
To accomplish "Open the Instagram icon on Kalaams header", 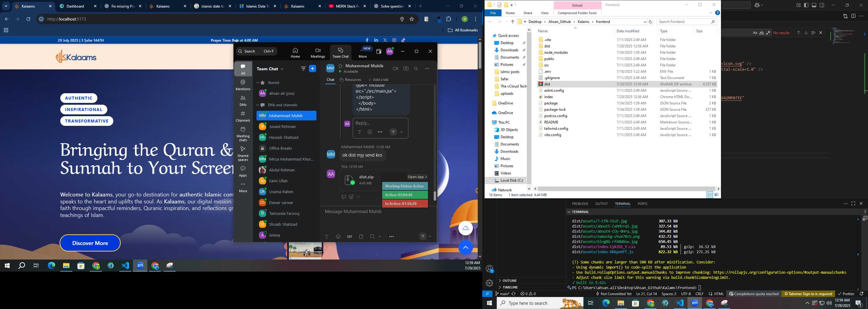I will coord(394,40).
